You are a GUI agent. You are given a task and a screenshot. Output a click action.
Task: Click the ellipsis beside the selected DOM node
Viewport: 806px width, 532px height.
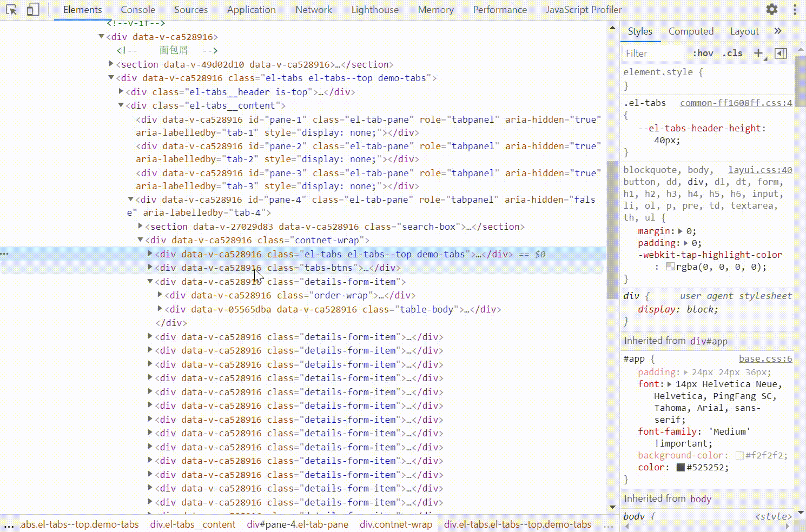coord(5,254)
